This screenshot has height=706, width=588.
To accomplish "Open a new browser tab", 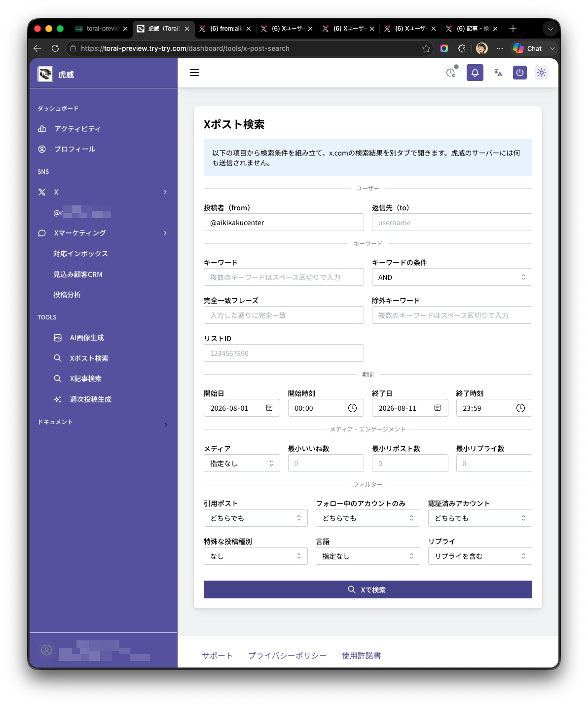I will click(x=513, y=29).
